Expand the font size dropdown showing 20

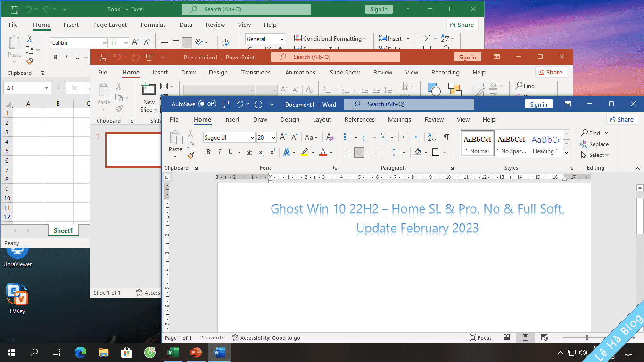coord(273,138)
